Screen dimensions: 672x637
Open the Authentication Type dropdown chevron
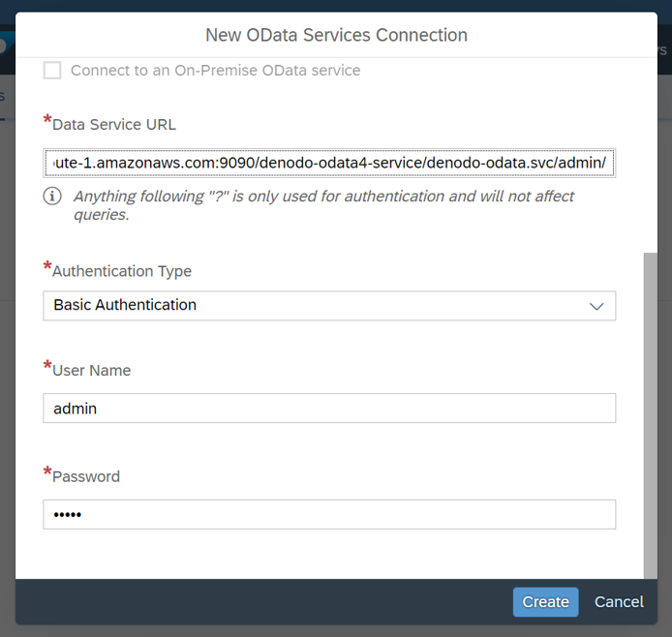click(x=596, y=306)
